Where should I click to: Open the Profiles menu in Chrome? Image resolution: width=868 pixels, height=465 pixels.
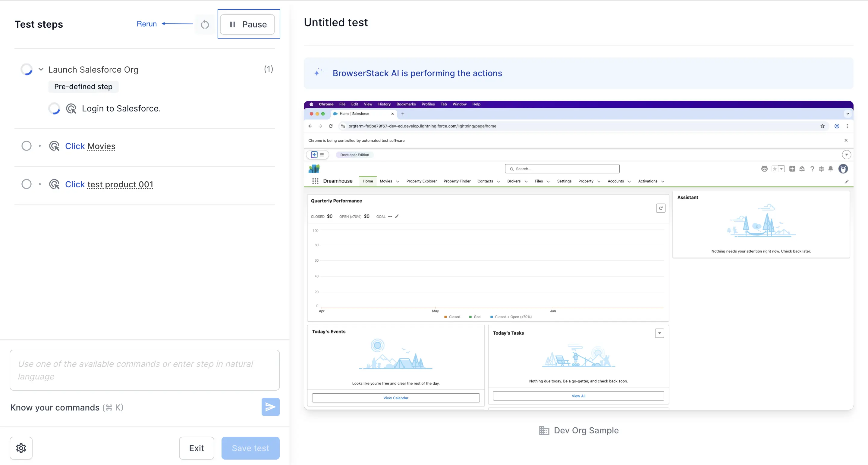tap(428, 104)
